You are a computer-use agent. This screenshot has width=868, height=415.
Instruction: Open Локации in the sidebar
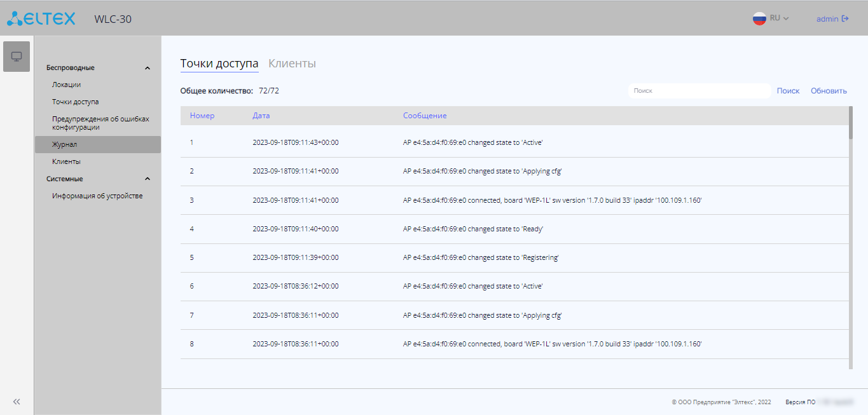(66, 85)
